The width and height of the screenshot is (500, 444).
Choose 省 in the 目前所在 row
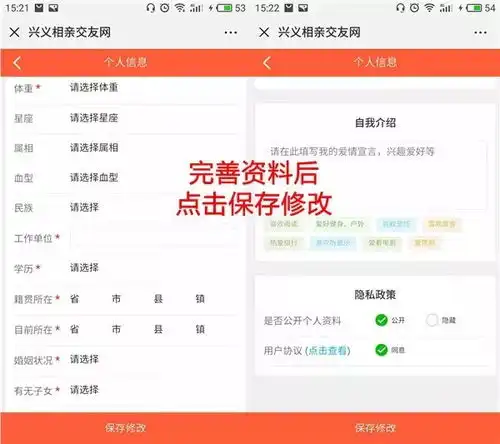pos(75,329)
